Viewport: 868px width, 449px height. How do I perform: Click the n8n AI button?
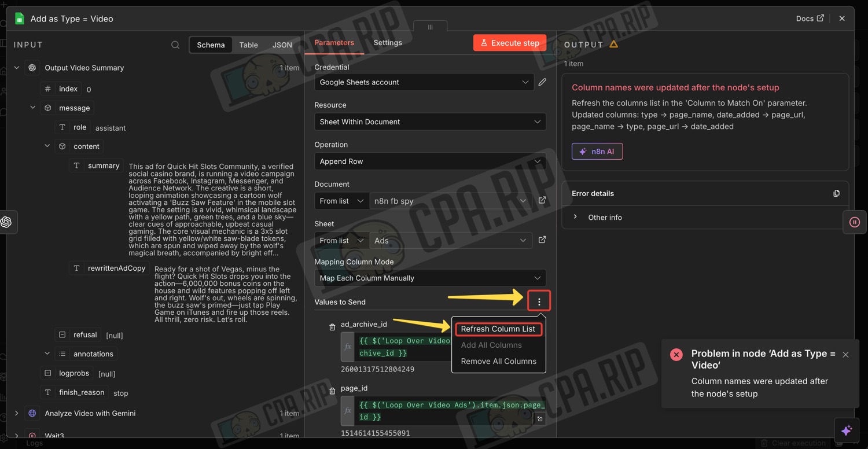point(597,152)
